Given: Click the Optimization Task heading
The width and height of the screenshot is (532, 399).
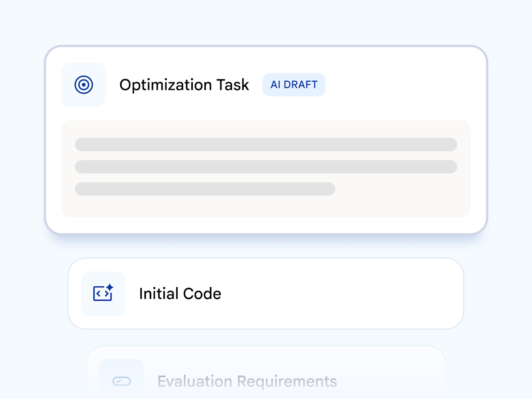Looking at the screenshot, I should pyautogui.click(x=184, y=85).
